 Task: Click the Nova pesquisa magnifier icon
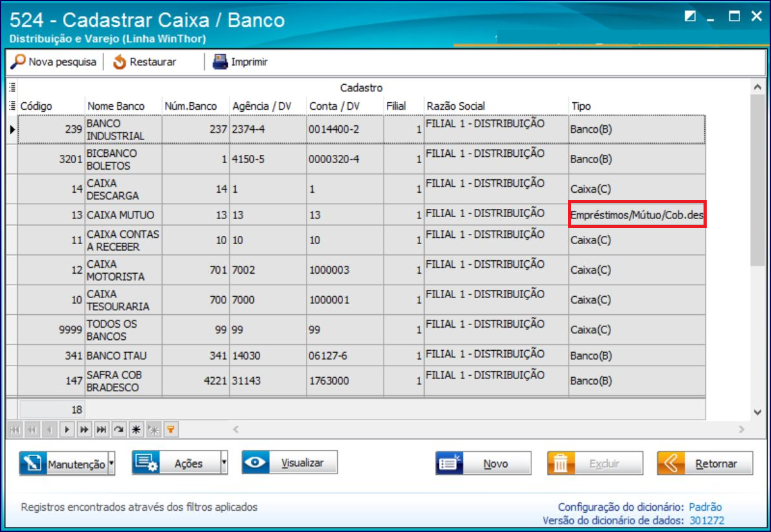point(18,62)
